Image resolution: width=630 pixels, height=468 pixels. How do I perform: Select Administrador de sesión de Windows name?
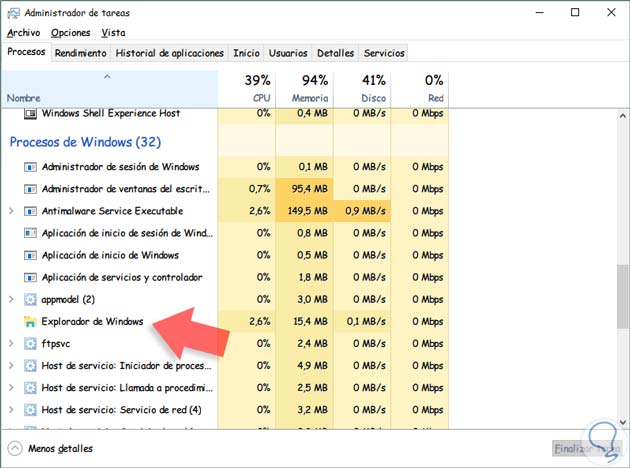[121, 167]
